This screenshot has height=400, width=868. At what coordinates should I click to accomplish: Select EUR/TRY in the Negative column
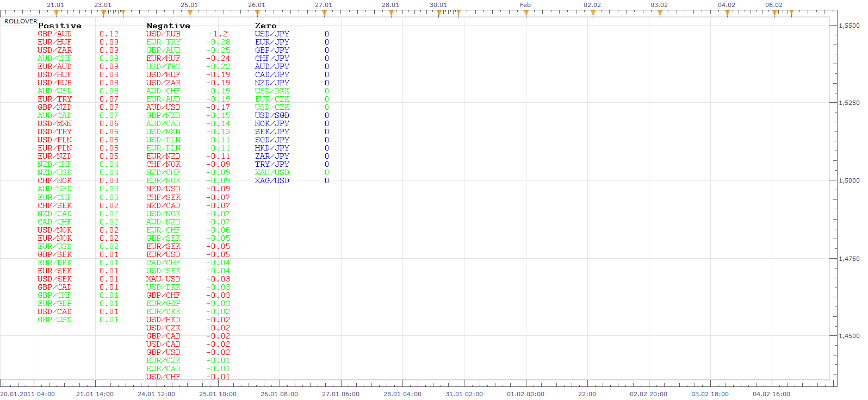tap(163, 42)
